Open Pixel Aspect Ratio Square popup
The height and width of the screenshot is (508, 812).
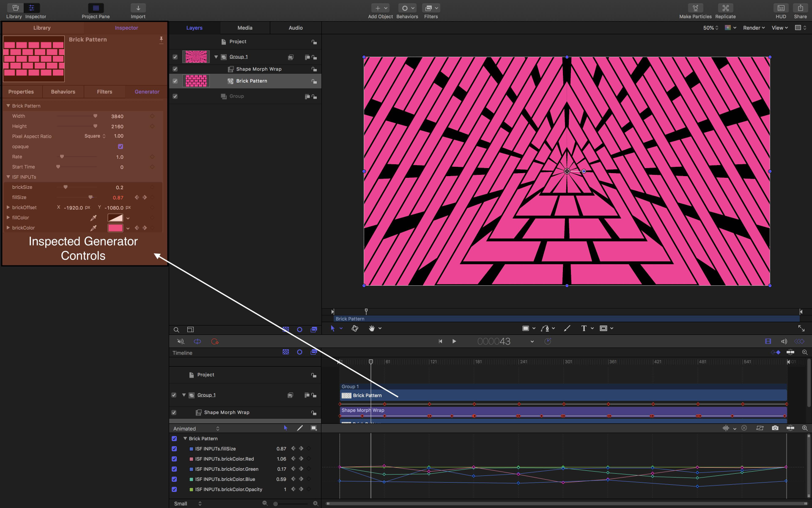(x=95, y=136)
